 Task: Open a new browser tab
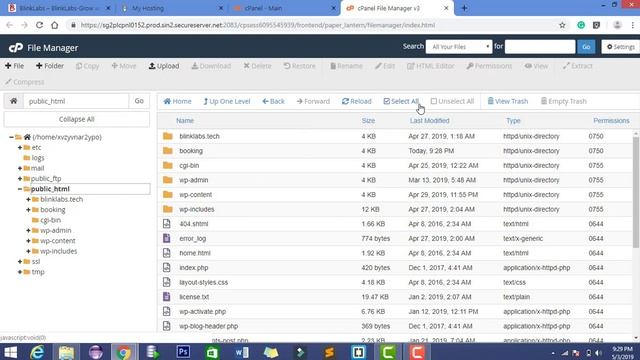pyautogui.click(x=464, y=8)
